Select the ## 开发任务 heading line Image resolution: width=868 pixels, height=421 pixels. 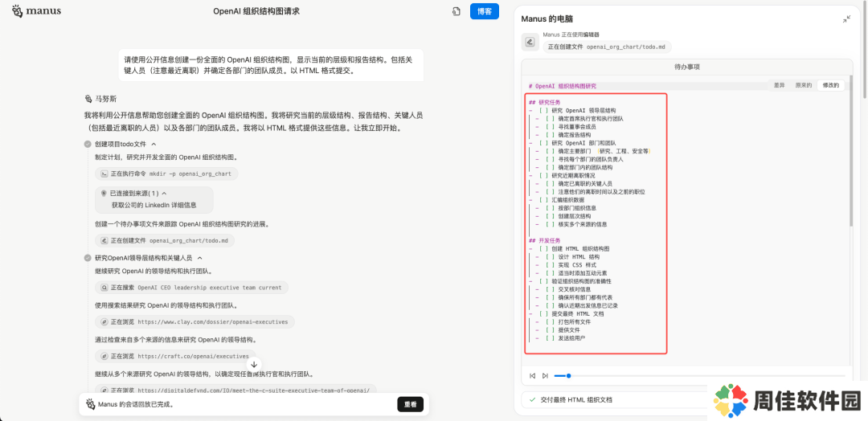545,241
